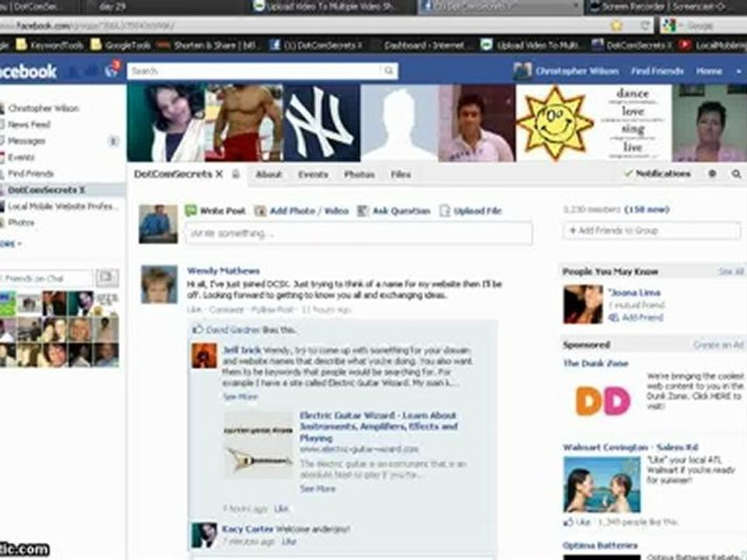
Task: Switch to the day 29 browser tab
Action: tap(113, 7)
